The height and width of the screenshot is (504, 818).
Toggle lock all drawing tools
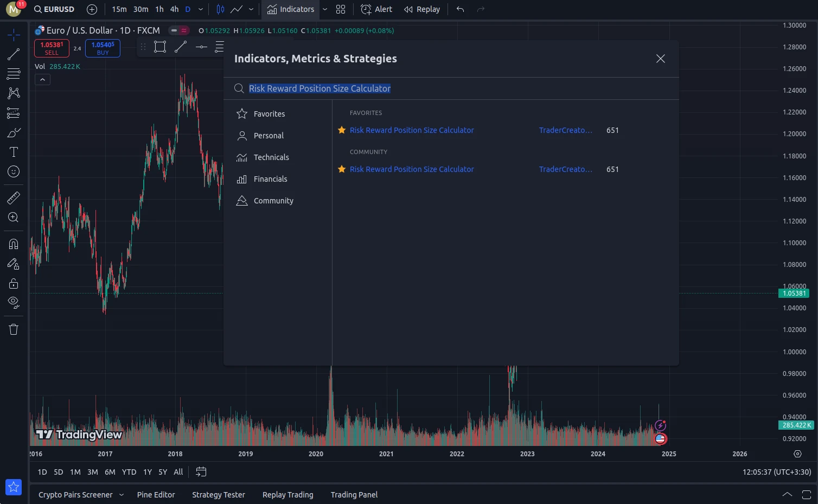[x=14, y=283]
